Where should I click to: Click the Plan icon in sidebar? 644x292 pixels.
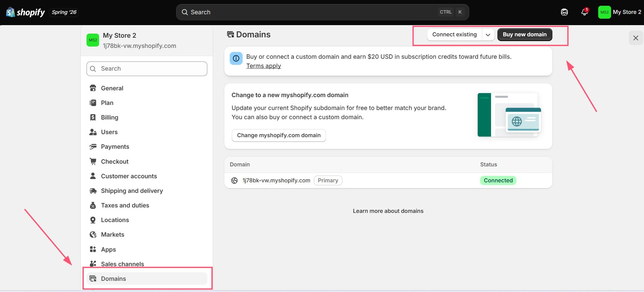pyautogui.click(x=93, y=103)
